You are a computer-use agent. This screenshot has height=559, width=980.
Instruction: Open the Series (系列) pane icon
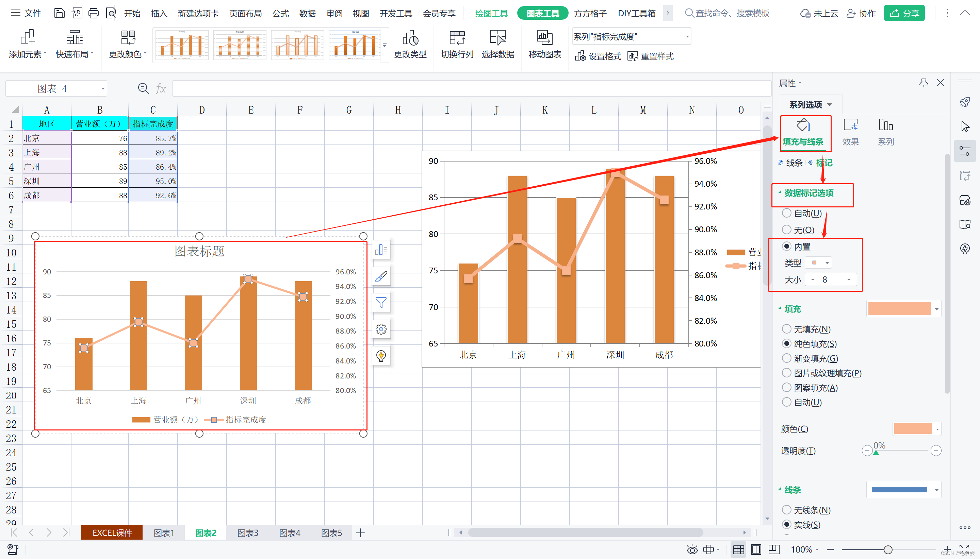(x=885, y=133)
